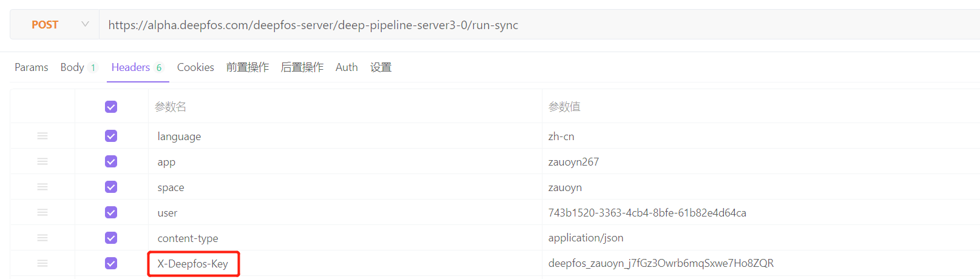
Task: Switch to the Params tab
Action: [x=32, y=67]
